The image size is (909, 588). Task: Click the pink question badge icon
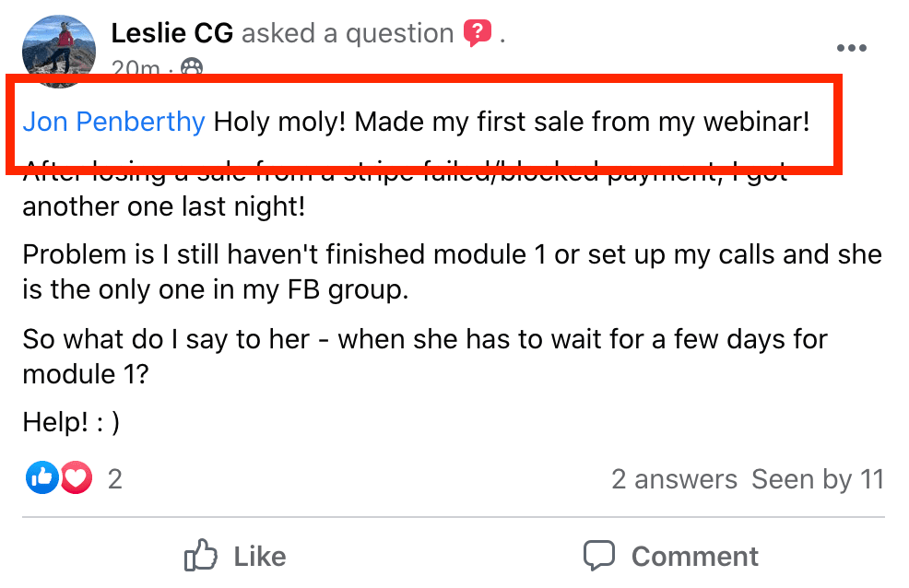tap(477, 34)
